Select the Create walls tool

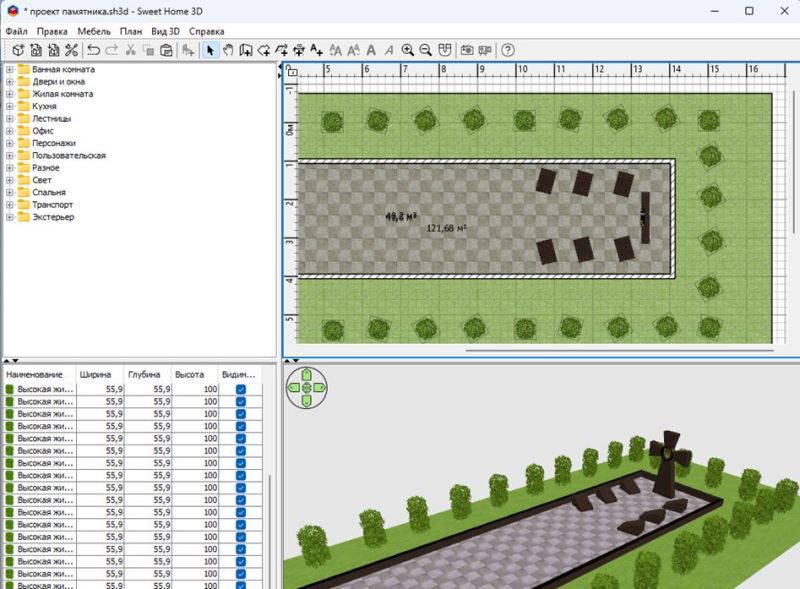tap(245, 50)
